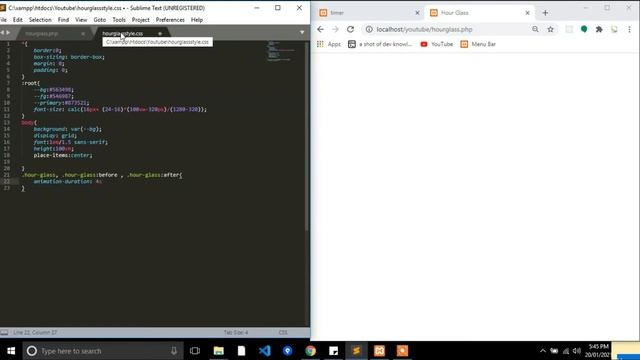The image size is (640, 360).
Task: Open Visual Studio Code from the taskbar
Action: tap(264, 351)
